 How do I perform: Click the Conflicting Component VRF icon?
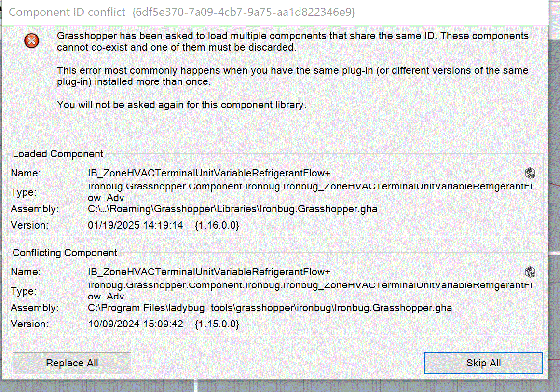coord(530,272)
